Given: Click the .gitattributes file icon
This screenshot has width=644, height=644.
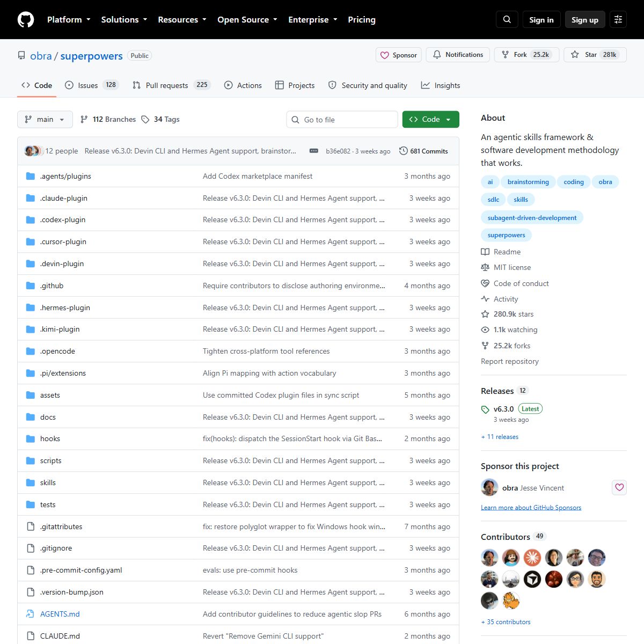Looking at the screenshot, I should (x=31, y=526).
